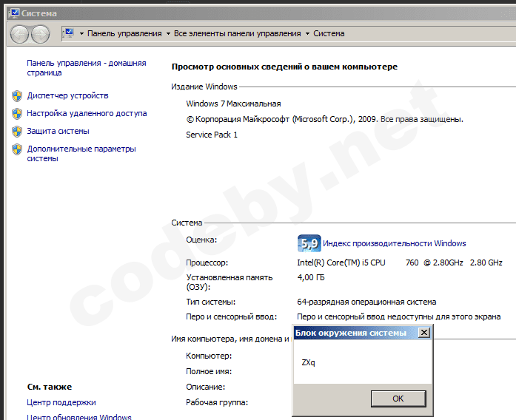Click Перо и сенсорный ввод недоступны value
This screenshot has width=516, height=420.
coord(398,316)
